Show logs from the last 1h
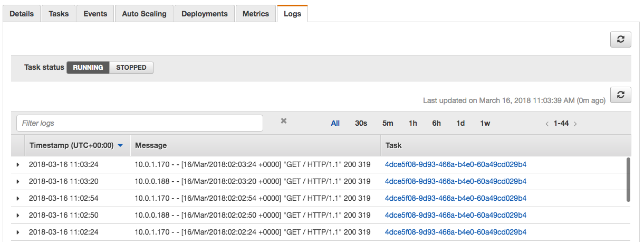 [412, 123]
